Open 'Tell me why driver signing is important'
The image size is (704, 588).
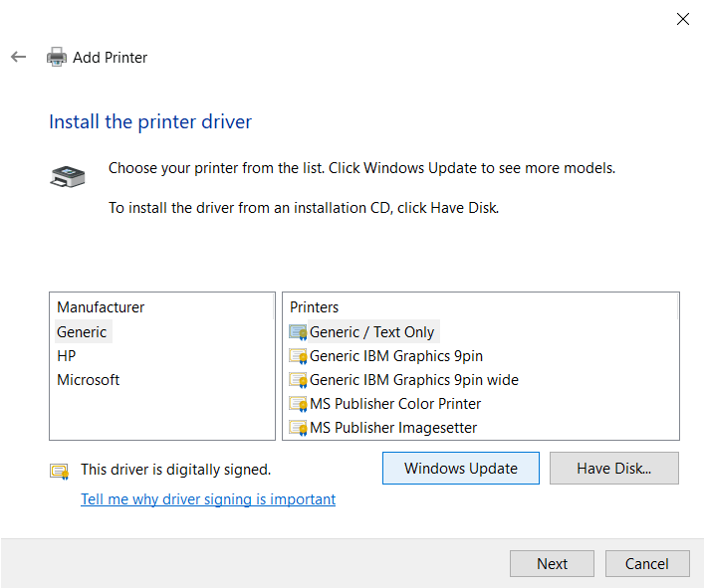pyautogui.click(x=208, y=499)
